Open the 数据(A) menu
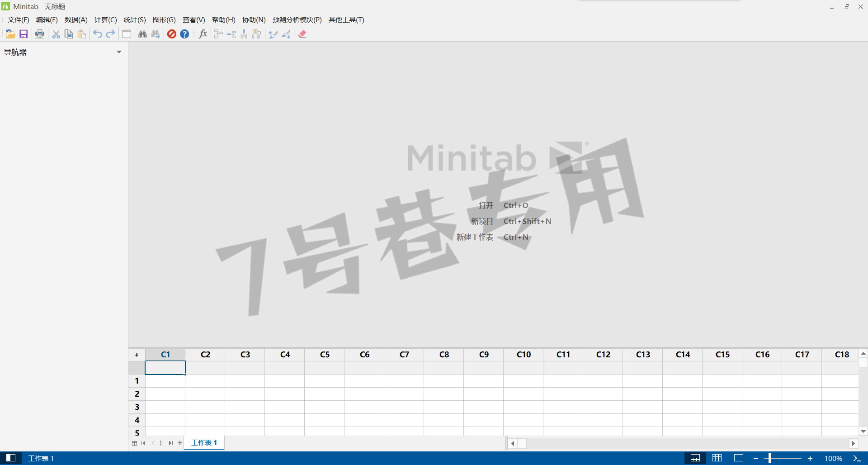The height and width of the screenshot is (465, 868). [x=76, y=20]
